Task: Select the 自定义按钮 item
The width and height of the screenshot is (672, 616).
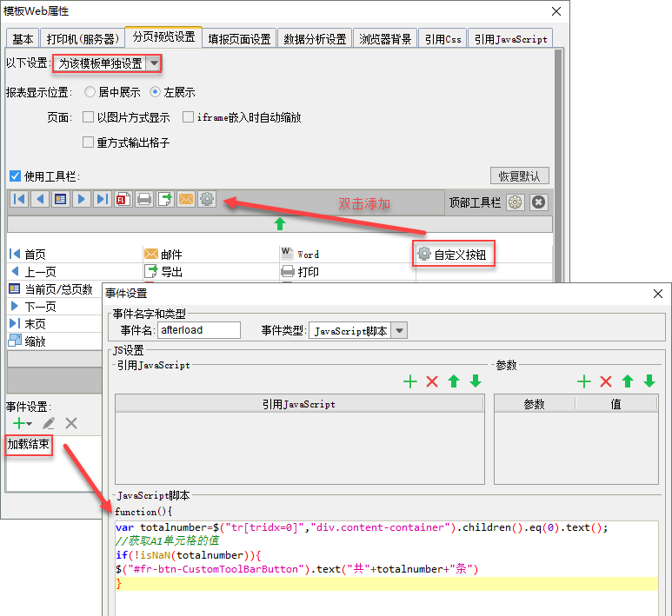Action: point(454,254)
